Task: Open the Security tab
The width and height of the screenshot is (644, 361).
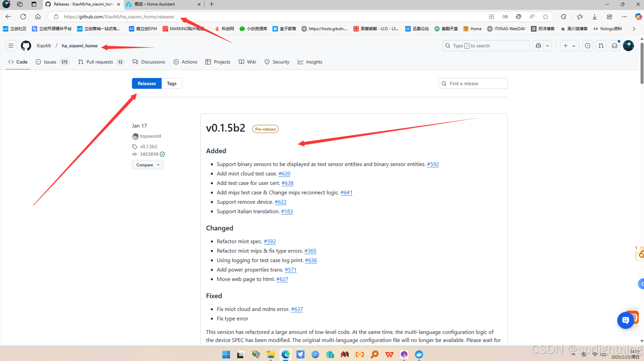Action: (277, 62)
